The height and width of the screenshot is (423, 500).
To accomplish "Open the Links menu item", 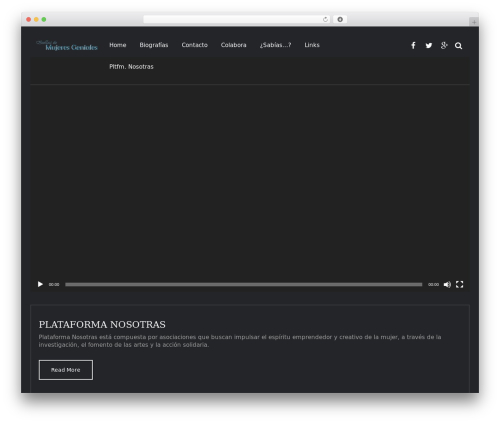I will (x=312, y=45).
